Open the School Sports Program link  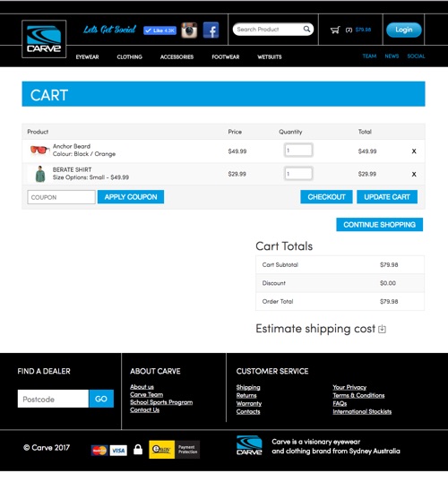click(x=161, y=402)
